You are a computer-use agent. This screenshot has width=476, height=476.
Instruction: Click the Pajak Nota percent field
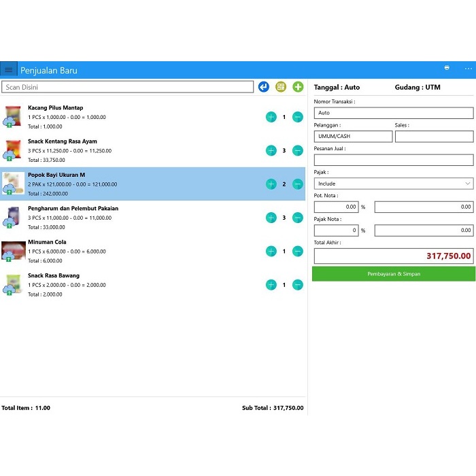336,230
